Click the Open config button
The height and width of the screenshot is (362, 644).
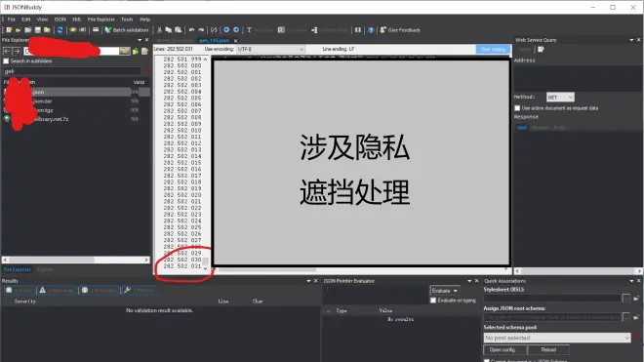click(x=502, y=349)
